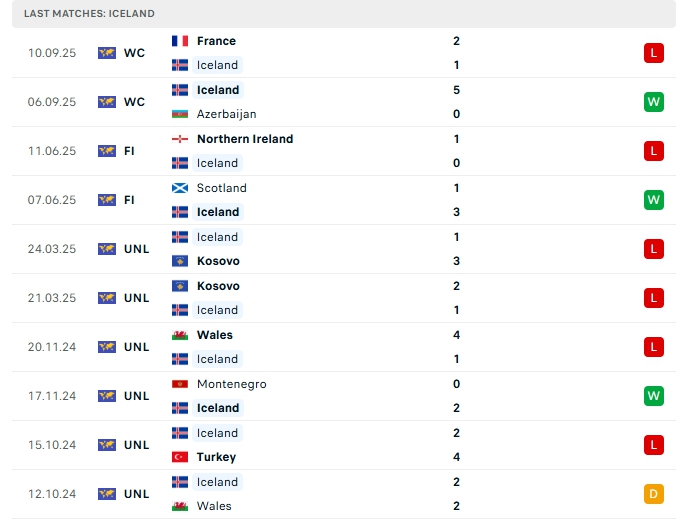Click the Northern Ireland flag icon
Screen dimensions: 687x520
180,139
